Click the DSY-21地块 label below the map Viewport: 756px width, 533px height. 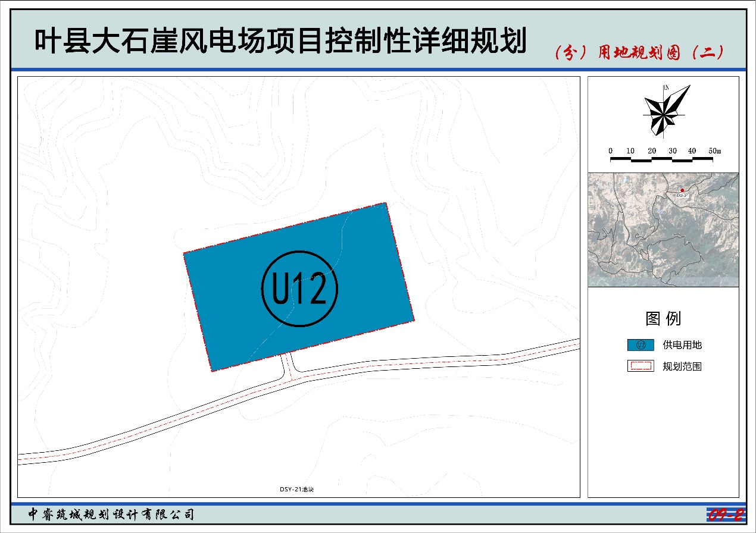pyautogui.click(x=296, y=490)
